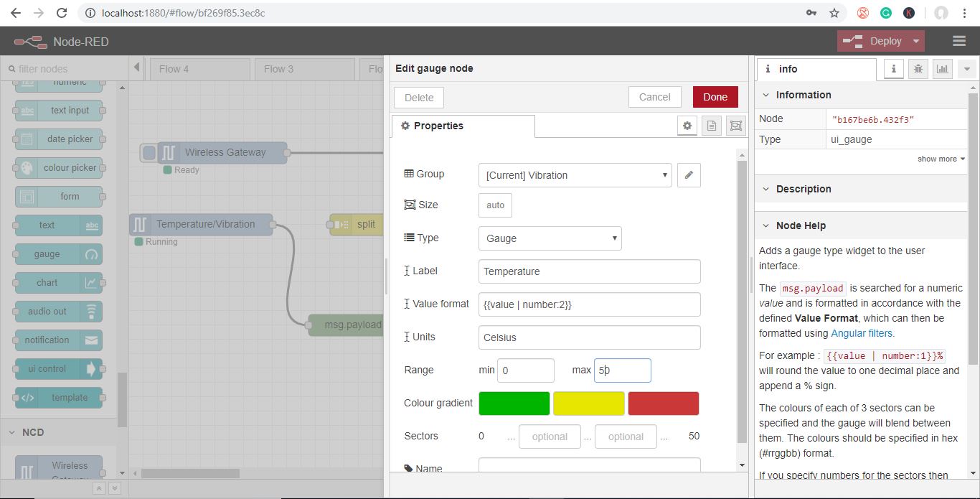Pick the green colour gradient swatch
Viewport: 980px width, 499px height.
514,404
